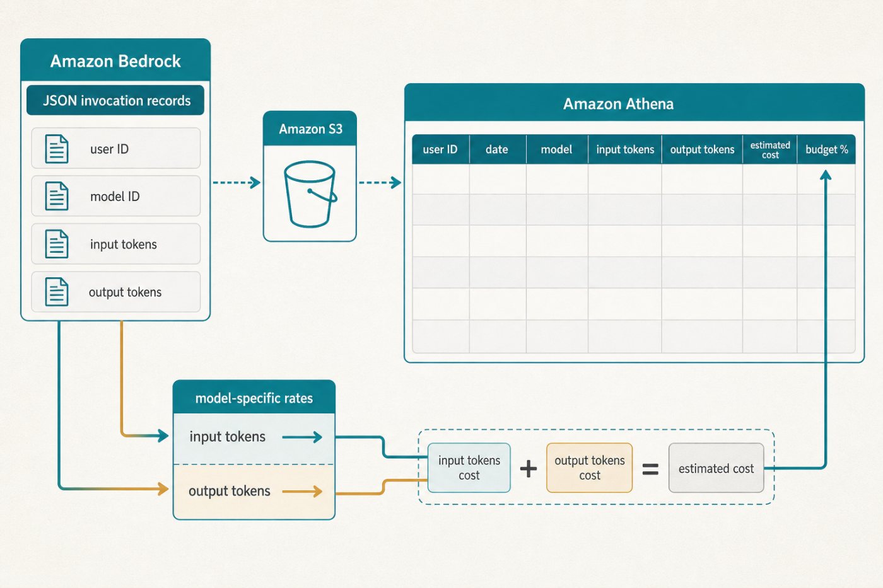Select the user ID column header in Athena
This screenshot has width=883, height=588.
pyautogui.click(x=440, y=149)
